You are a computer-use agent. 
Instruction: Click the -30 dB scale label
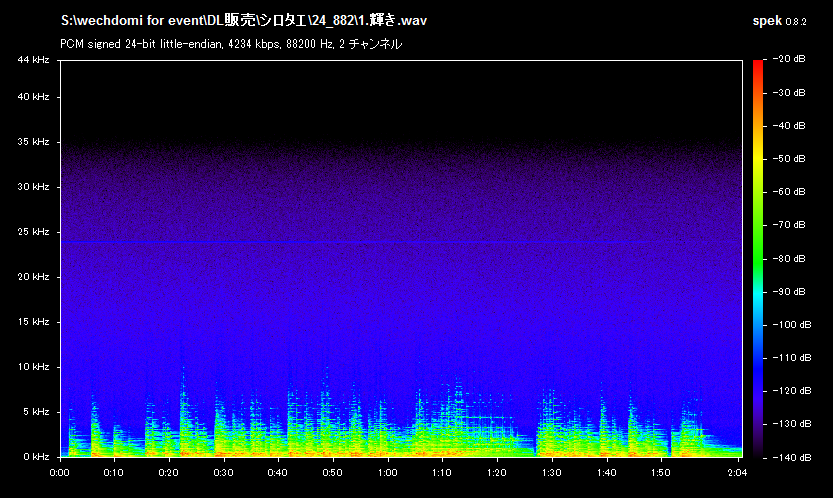pos(788,92)
